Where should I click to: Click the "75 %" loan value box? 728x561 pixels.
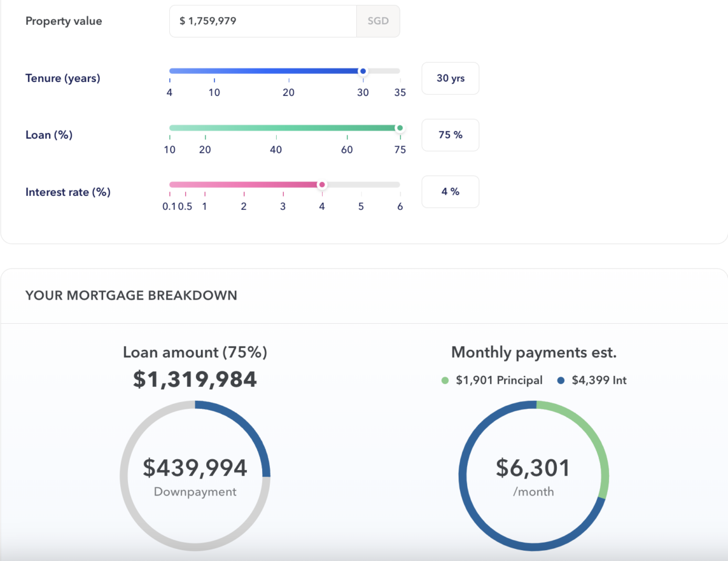point(450,135)
